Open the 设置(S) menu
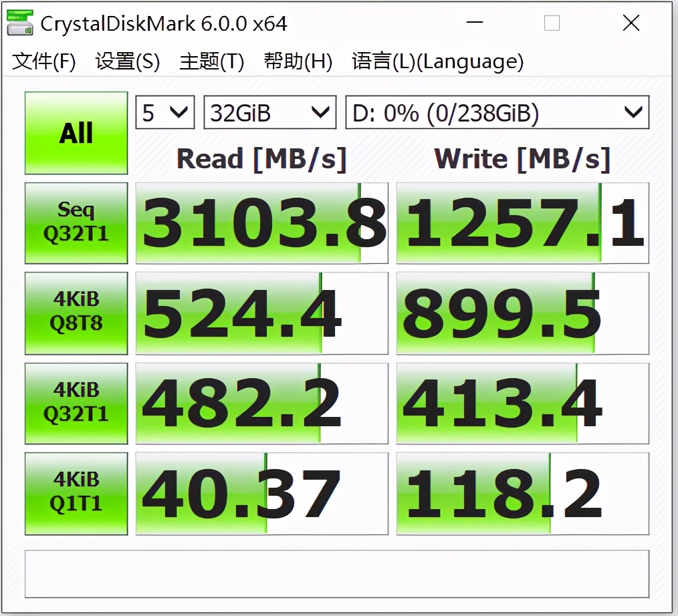The height and width of the screenshot is (616, 678). [x=127, y=61]
